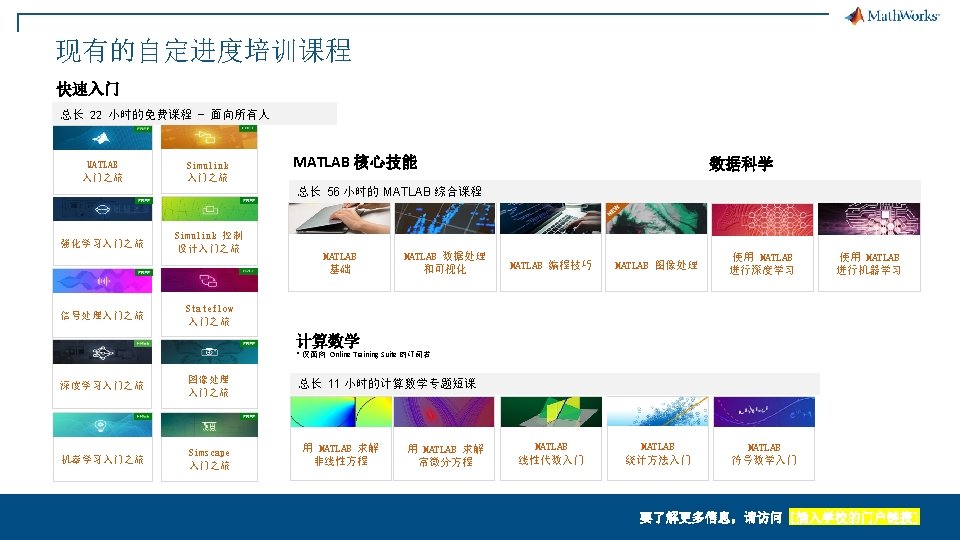960x540 pixels.
Task: Click the Online Training Suite footnote
Action: click(x=364, y=354)
